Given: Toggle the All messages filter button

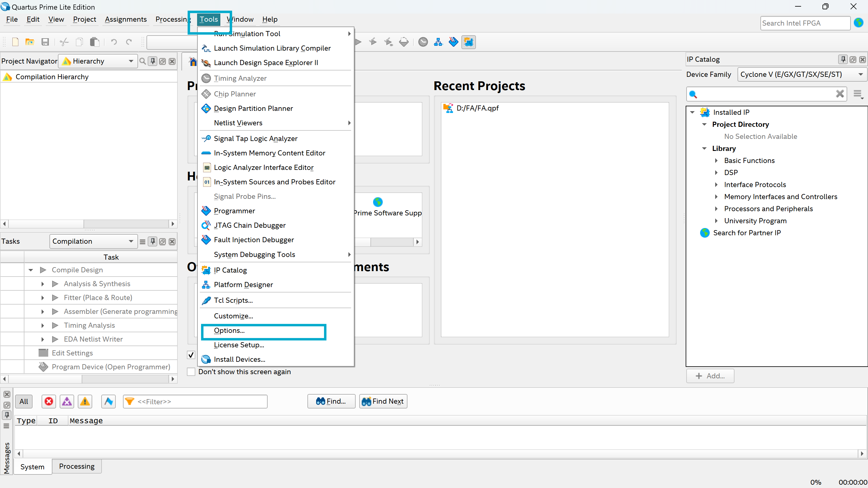Looking at the screenshot, I should point(24,401).
